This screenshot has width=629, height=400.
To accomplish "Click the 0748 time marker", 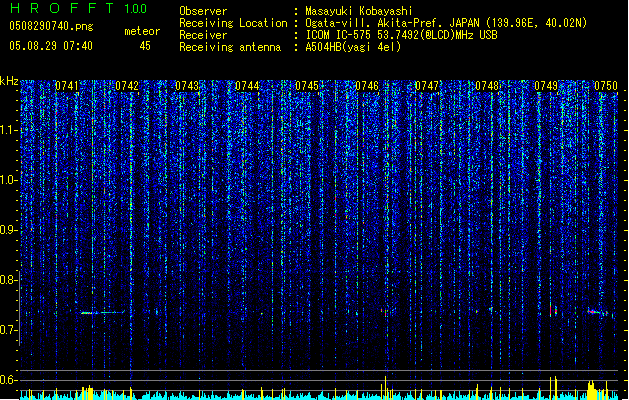I will (x=487, y=86).
